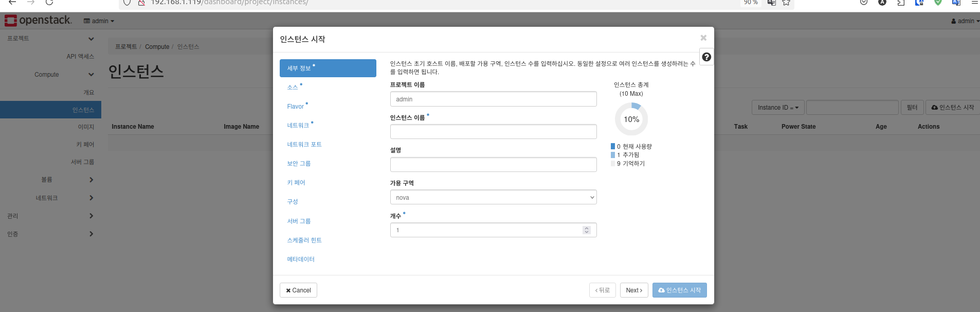Click the browser reload icon

pyautogui.click(x=49, y=3)
